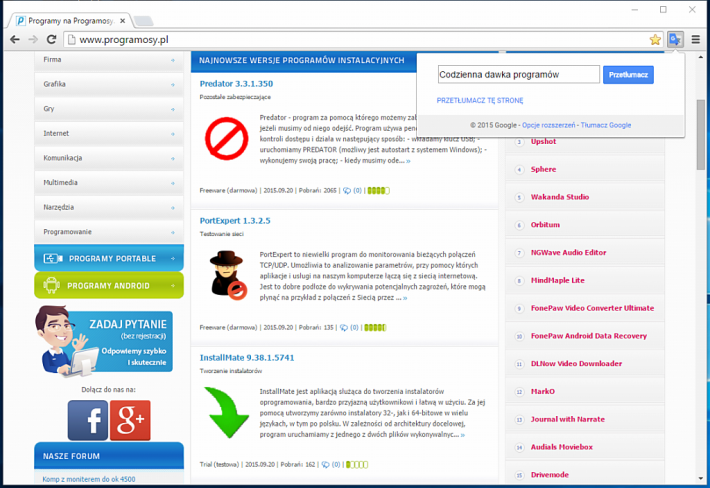The height and width of the screenshot is (488, 710).
Task: Click the translation text input field
Action: pyautogui.click(x=518, y=75)
